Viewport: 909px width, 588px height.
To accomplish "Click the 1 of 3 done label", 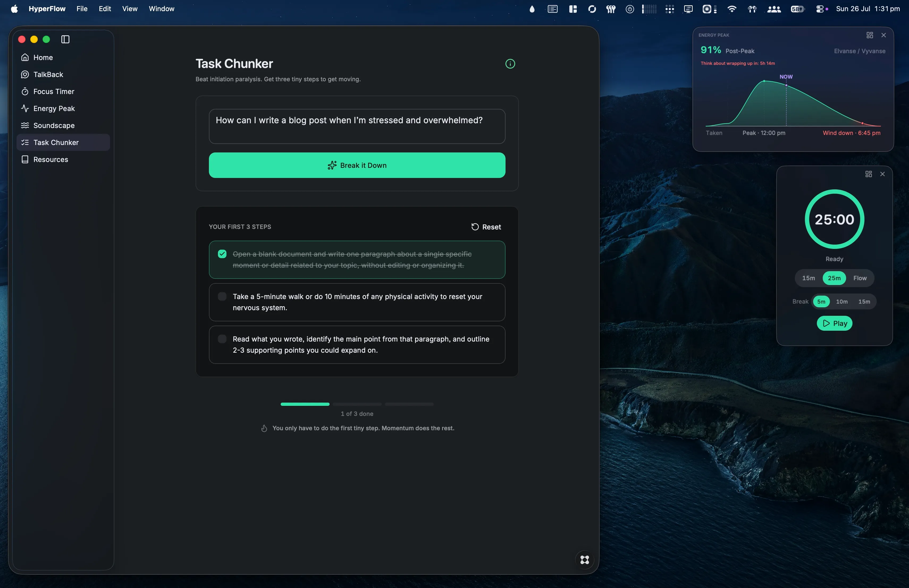I will (357, 414).
